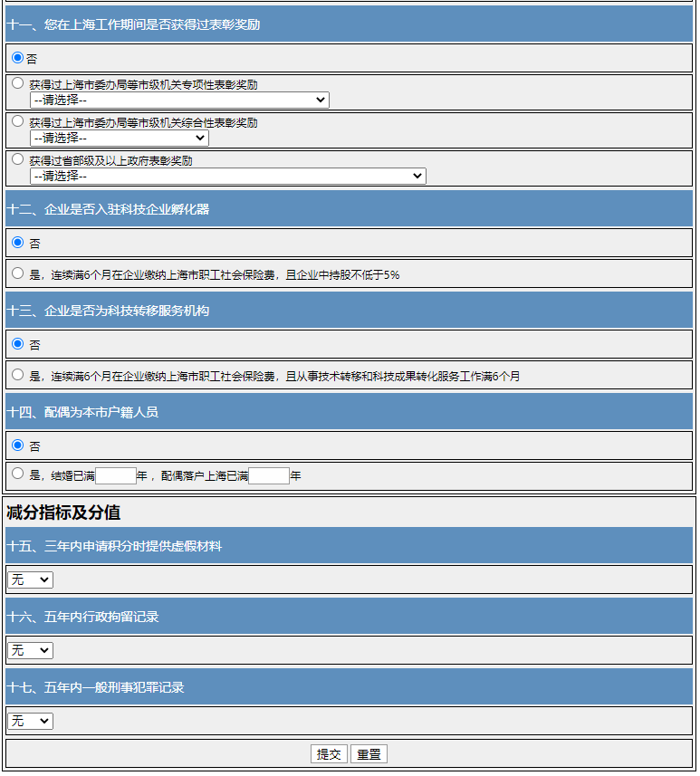700x776 pixels.
Task: Select radio for 市级机关综合性表彰奖励
Action: click(x=18, y=121)
